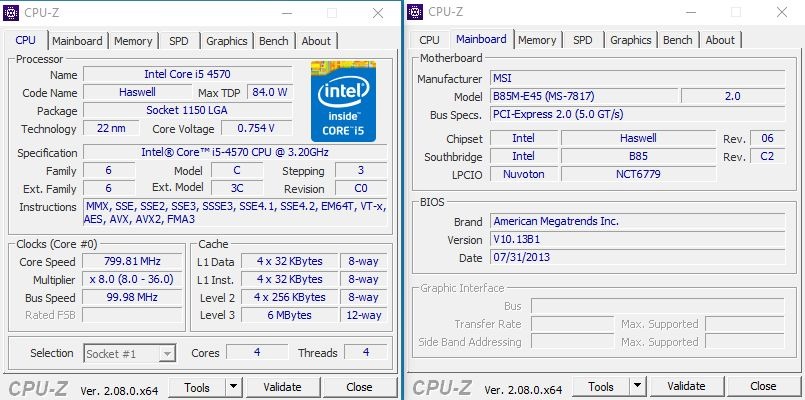Expand Tools dropdown arrow in right window
The height and width of the screenshot is (400, 805).
tap(638, 387)
